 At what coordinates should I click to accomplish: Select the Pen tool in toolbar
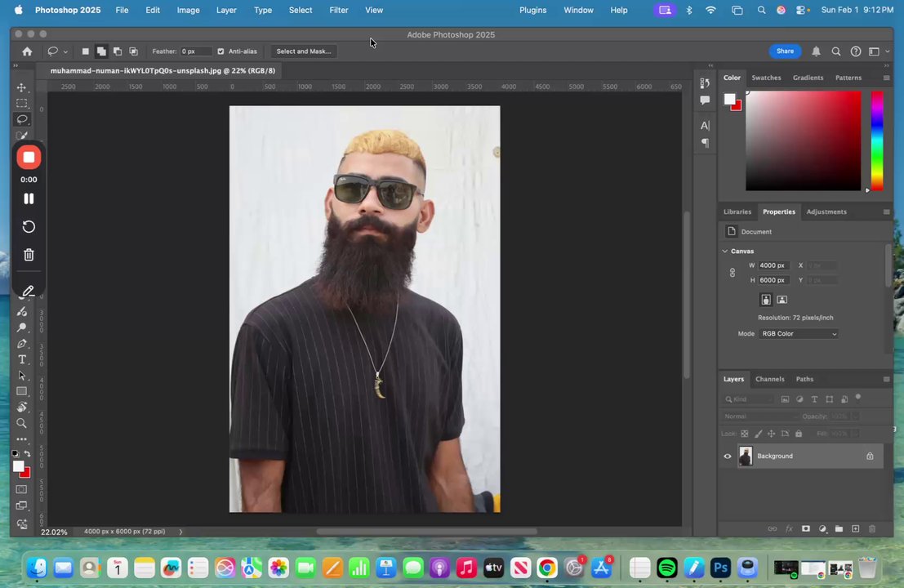[x=22, y=344]
